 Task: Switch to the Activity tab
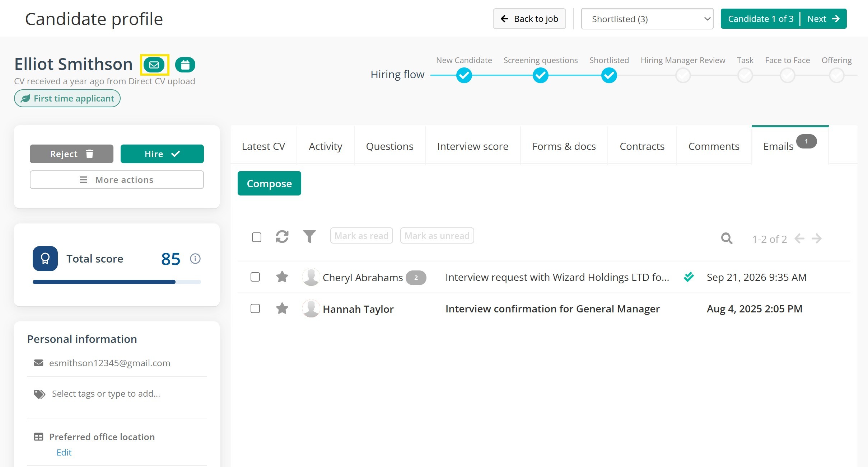pos(326,146)
